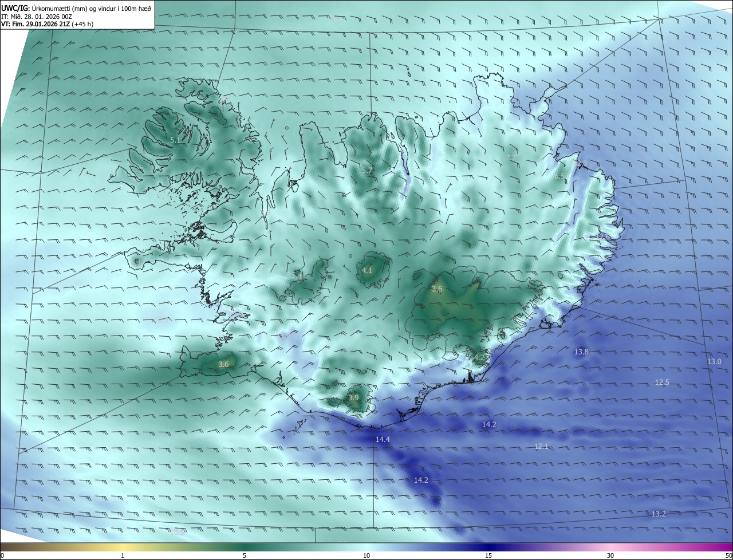Click the colorbar tick label 50

pyautogui.click(x=728, y=555)
